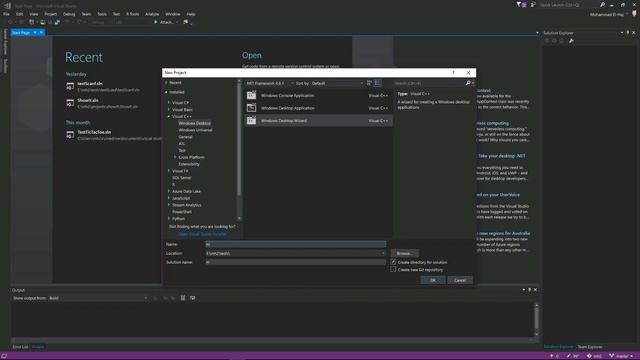The image size is (640, 360).
Task: Open the R Tools menu
Action: [x=132, y=14]
